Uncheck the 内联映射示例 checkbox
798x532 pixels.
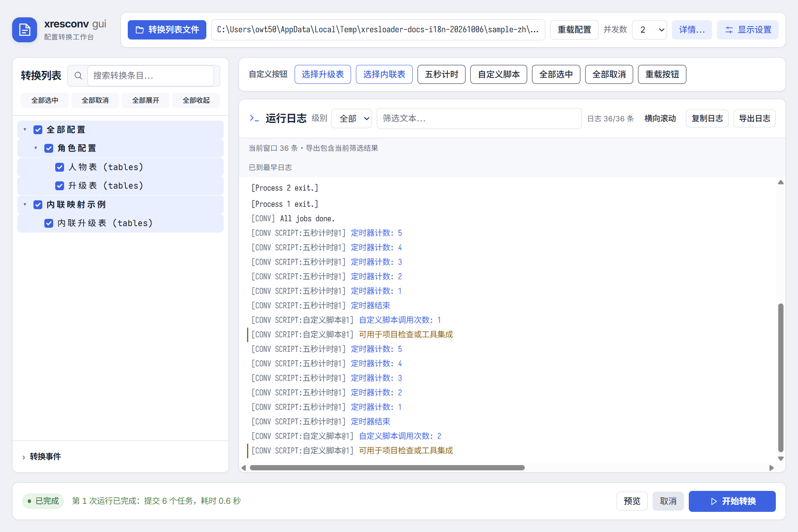38,205
